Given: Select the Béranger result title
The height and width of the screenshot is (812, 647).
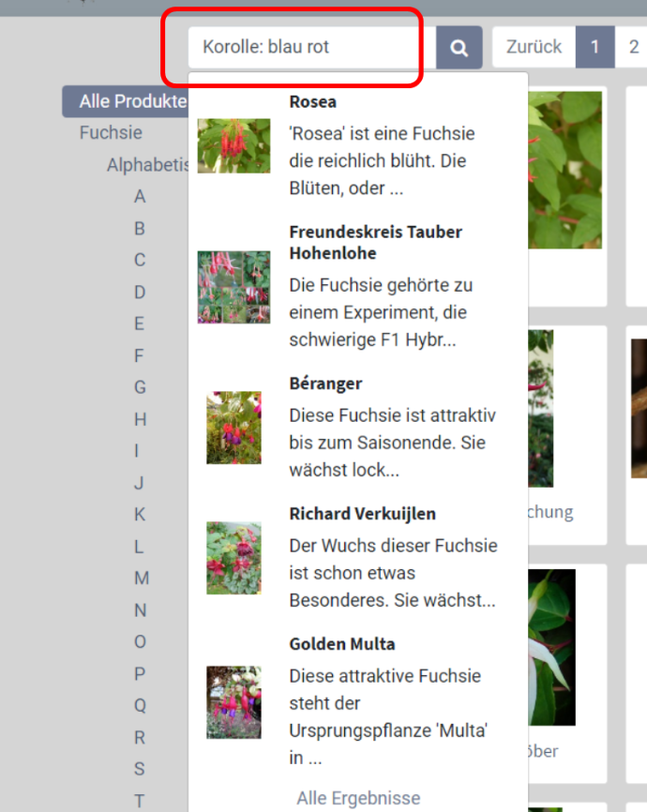Looking at the screenshot, I should click(x=325, y=383).
